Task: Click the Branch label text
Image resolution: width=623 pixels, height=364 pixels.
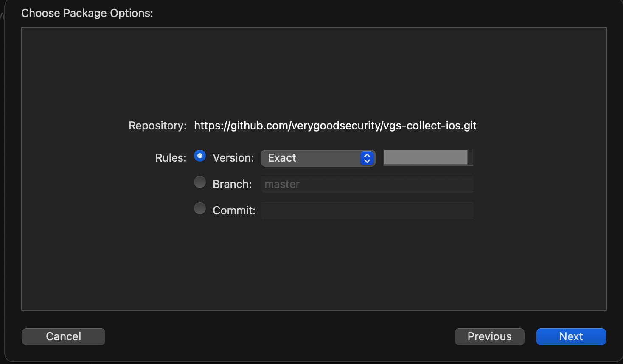Action: coord(232,184)
